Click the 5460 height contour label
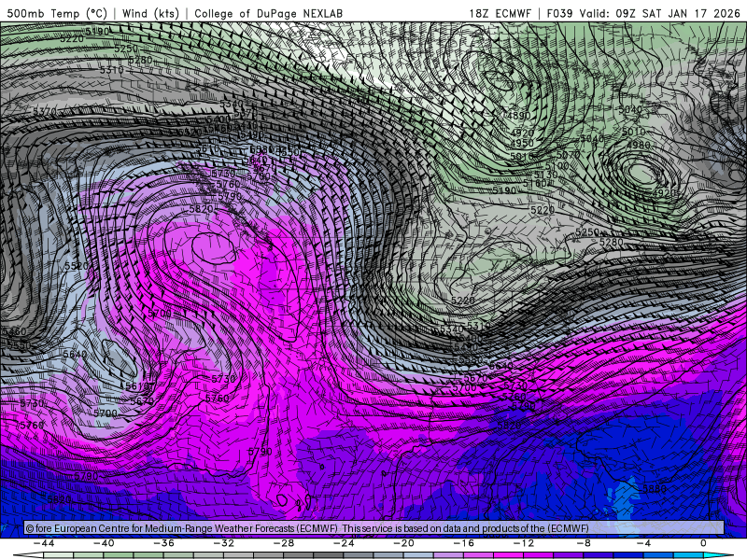 pos(14,332)
